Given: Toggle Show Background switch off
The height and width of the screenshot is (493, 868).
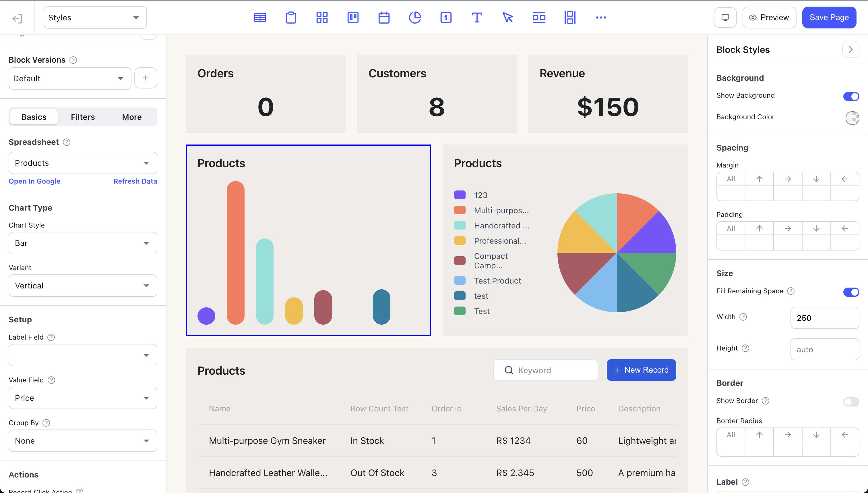Looking at the screenshot, I should click(851, 96).
